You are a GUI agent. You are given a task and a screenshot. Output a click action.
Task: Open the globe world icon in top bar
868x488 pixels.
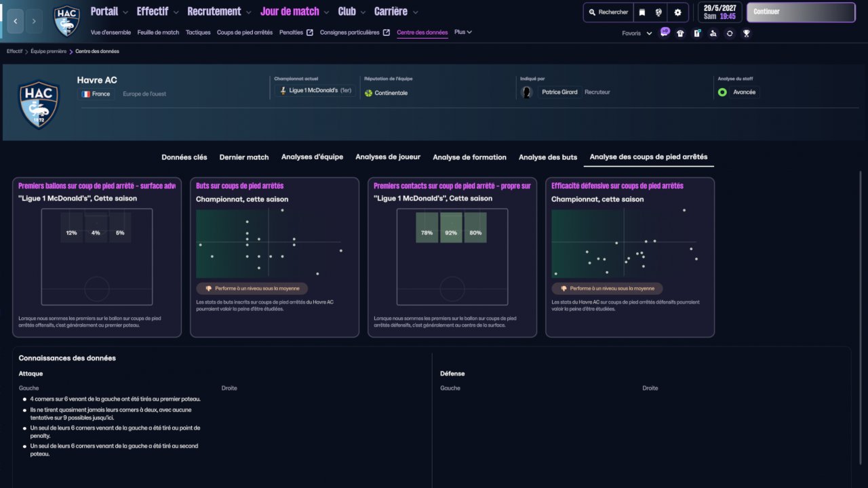click(x=658, y=12)
